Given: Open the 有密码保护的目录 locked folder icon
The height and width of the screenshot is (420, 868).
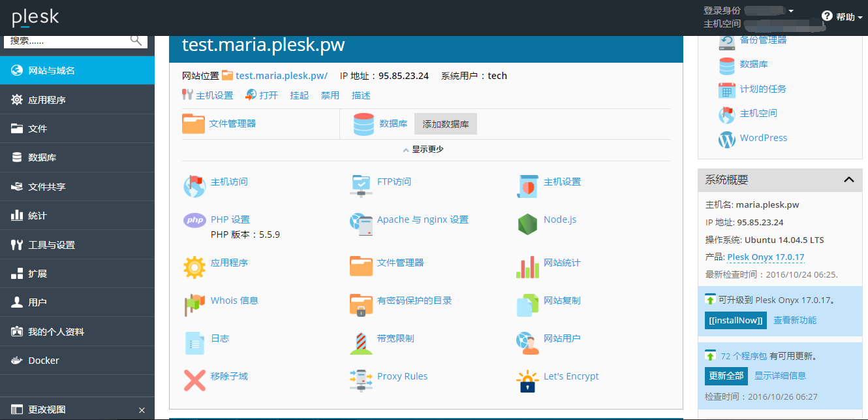Looking at the screenshot, I should (x=361, y=305).
